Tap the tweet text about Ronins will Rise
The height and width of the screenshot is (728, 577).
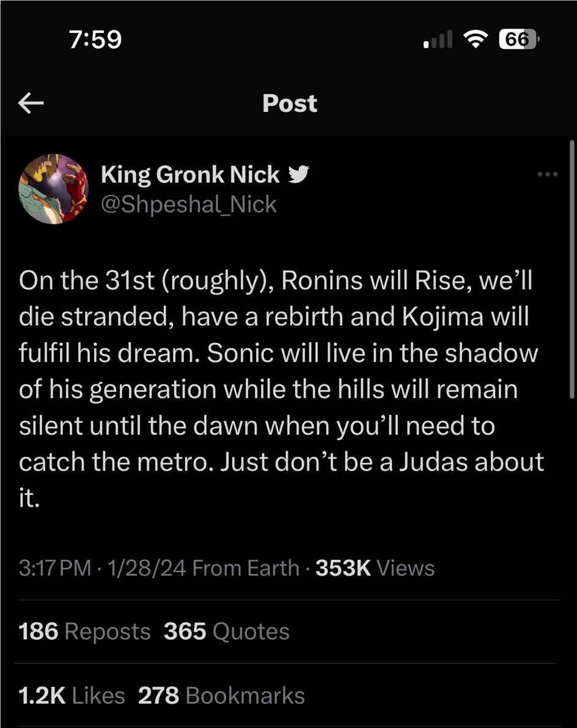tap(281, 389)
